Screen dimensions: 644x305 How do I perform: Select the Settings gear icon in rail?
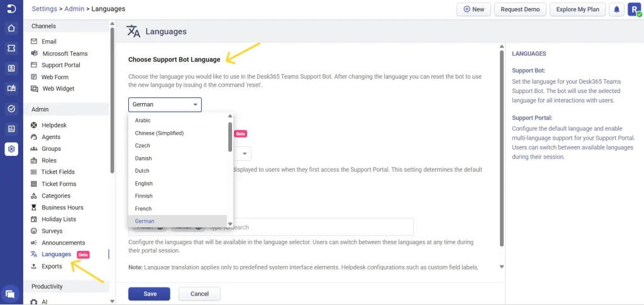point(11,149)
